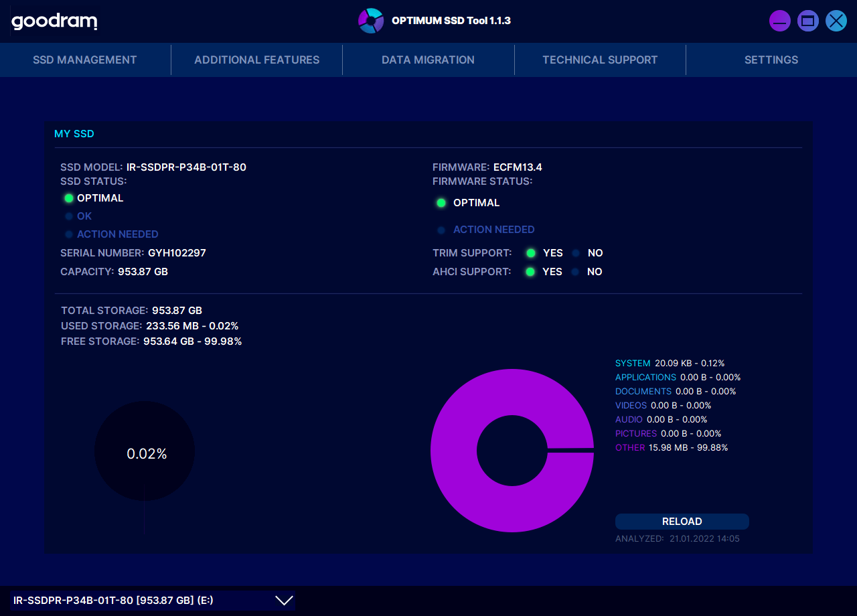Click the capacity value 953.87 GB
Image resolution: width=857 pixels, height=616 pixels.
(143, 272)
